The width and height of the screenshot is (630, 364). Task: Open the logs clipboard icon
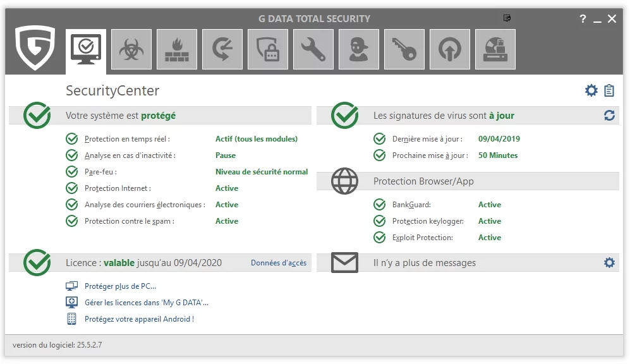point(609,90)
